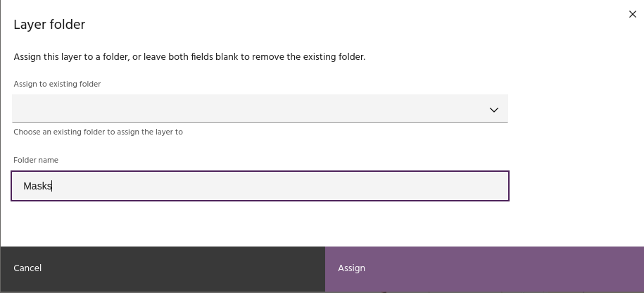Click the 'Assign to existing folder' label
The image size is (644, 293).
pos(57,84)
